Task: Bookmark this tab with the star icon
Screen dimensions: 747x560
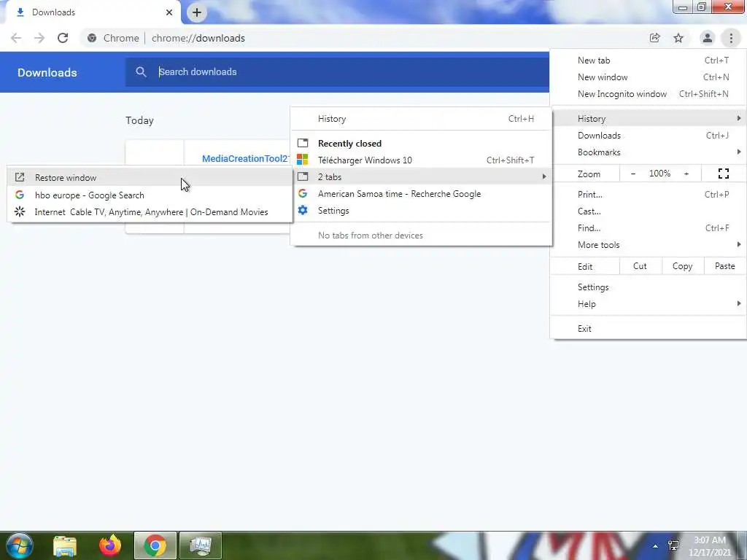Action: (x=678, y=38)
